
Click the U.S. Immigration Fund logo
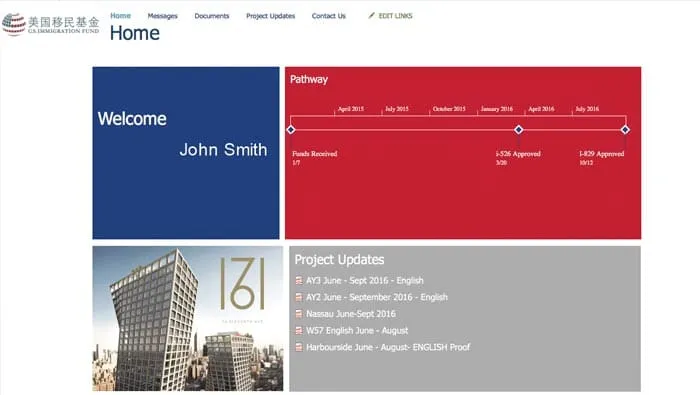coord(50,24)
